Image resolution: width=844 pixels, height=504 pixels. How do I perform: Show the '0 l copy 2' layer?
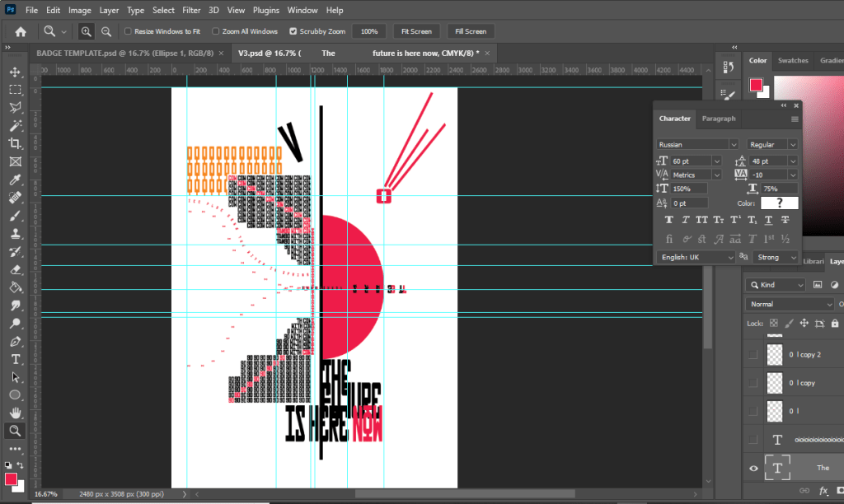[753, 354]
